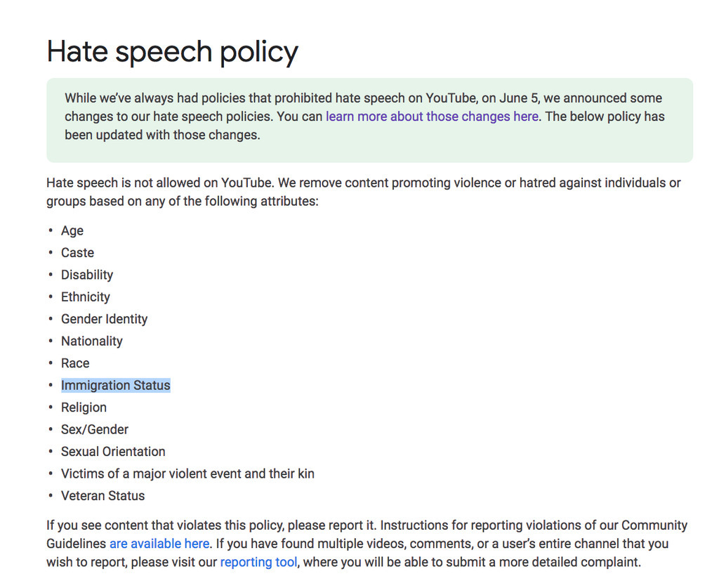Click the "Ethnicity" list entry
The width and height of the screenshot is (719, 588).
[x=86, y=297]
